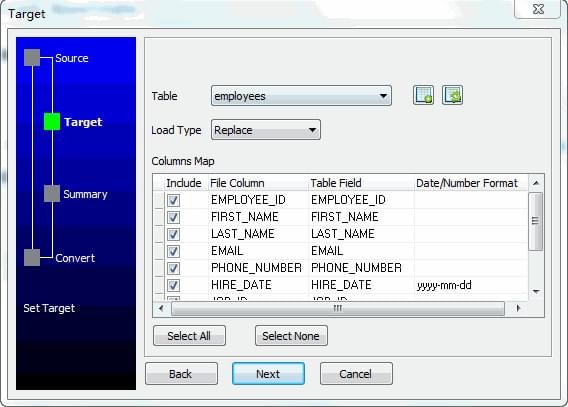Select the Summary step square
Image resolution: width=568 pixels, height=407 pixels.
point(52,194)
